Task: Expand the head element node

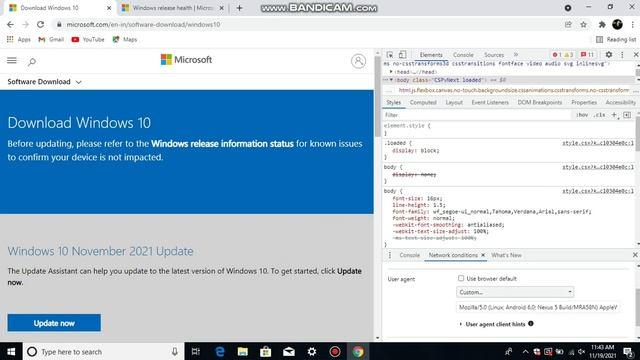Action: 391,72
